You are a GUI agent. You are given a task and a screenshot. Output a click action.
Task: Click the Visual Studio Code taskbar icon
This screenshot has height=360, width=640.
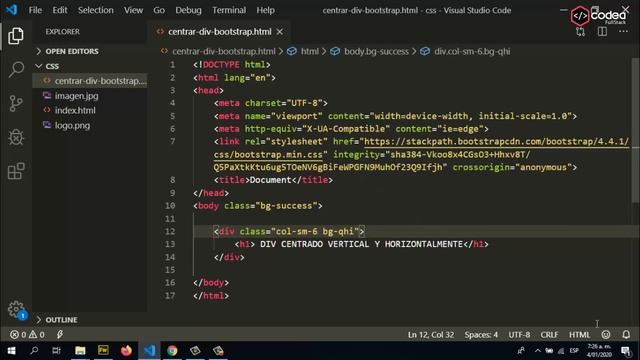[x=149, y=351]
